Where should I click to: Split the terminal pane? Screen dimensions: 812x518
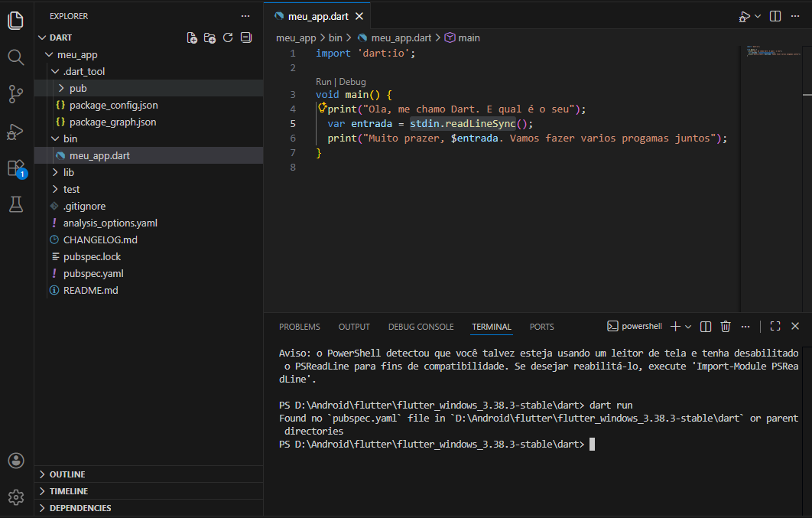pos(706,327)
